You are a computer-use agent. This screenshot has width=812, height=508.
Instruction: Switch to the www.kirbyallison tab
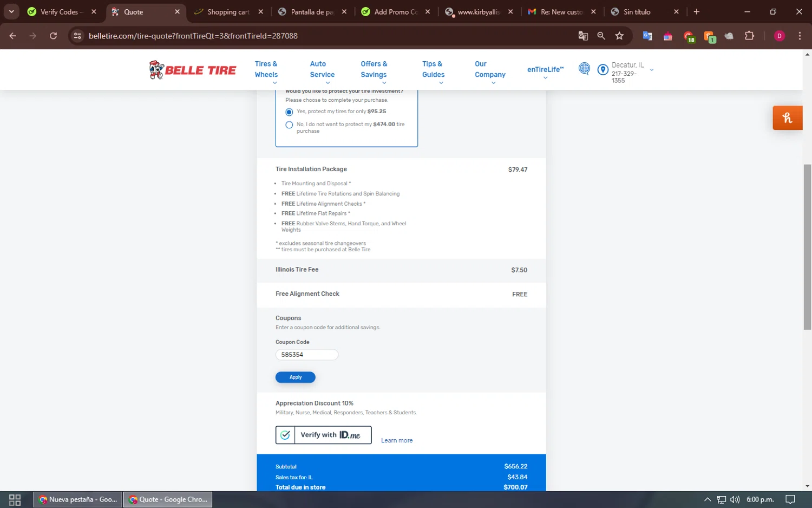click(x=479, y=11)
